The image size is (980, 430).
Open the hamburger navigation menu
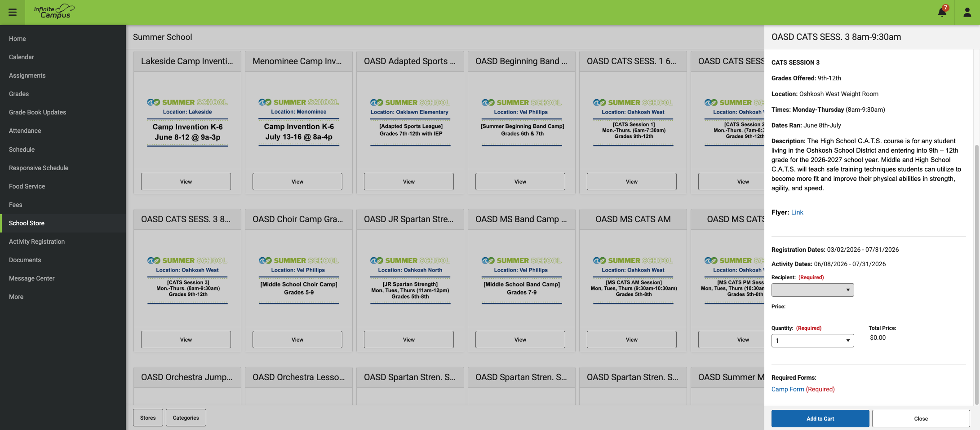[x=13, y=12]
